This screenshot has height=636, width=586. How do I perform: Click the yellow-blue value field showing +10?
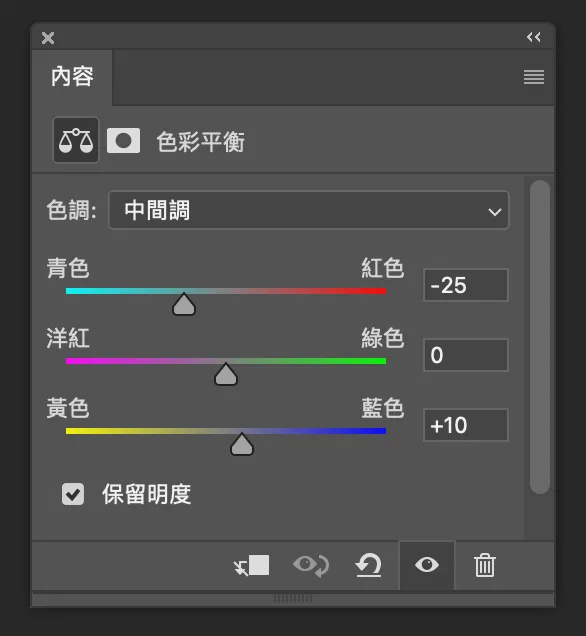point(466,425)
